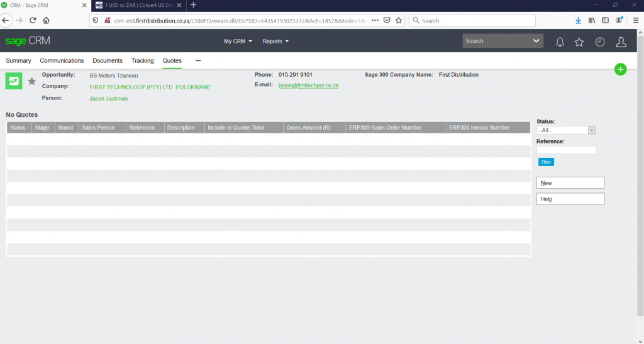Screen dimensions: 644x344
Task: Click the Reference filter input field
Action: pos(566,150)
